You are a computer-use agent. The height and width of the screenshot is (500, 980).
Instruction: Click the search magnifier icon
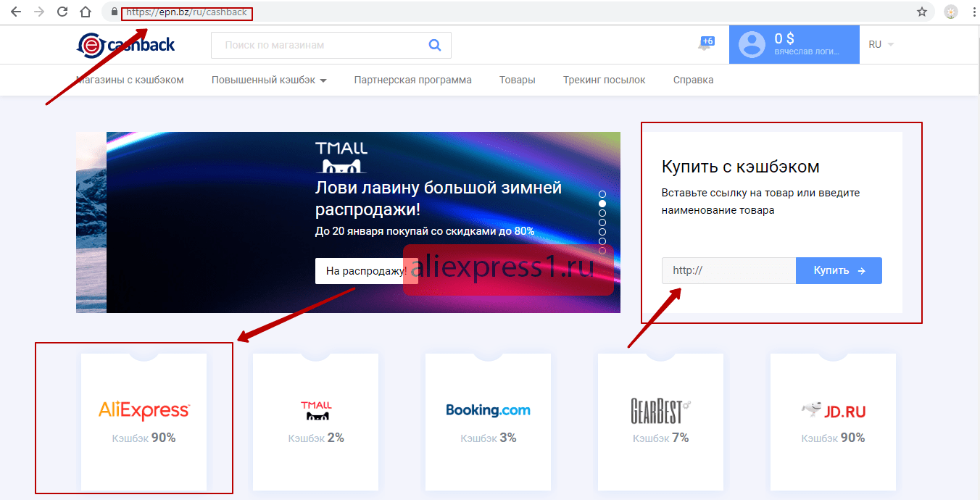(x=435, y=45)
